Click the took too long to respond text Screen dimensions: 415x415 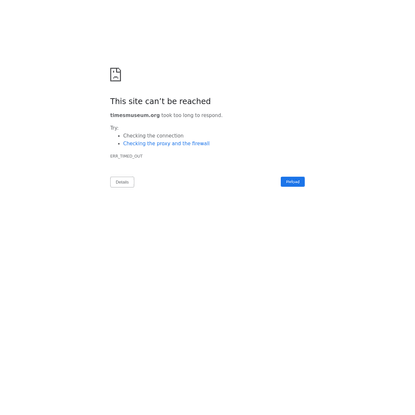[192, 115]
